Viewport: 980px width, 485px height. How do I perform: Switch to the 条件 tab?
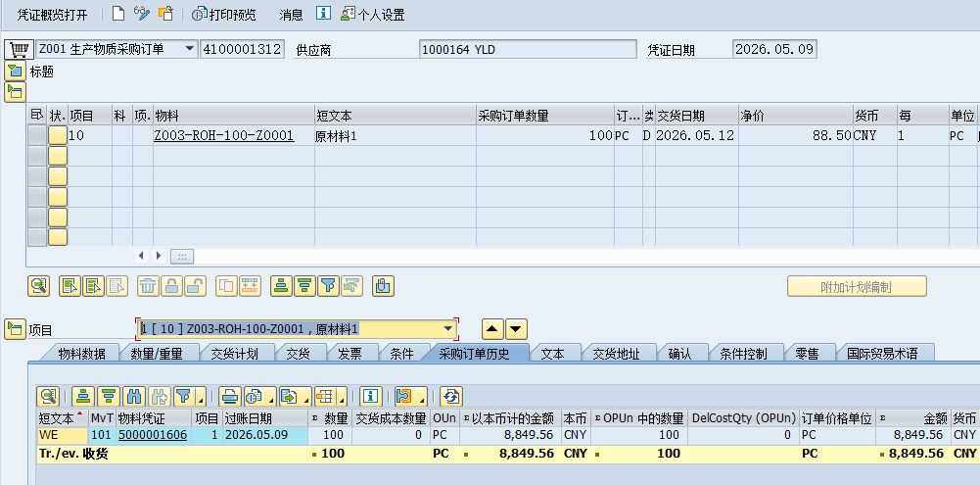(401, 354)
